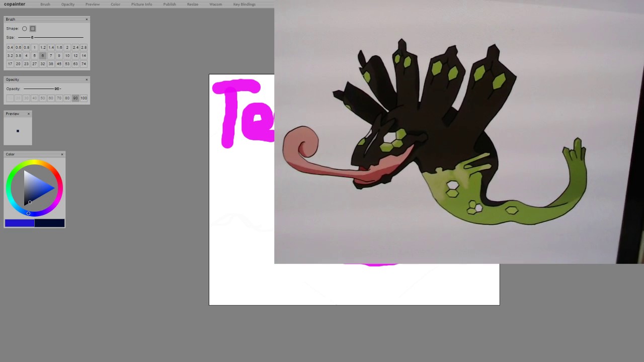Open the Opacity menu
Viewport: 644px width, 362px height.
tap(68, 4)
